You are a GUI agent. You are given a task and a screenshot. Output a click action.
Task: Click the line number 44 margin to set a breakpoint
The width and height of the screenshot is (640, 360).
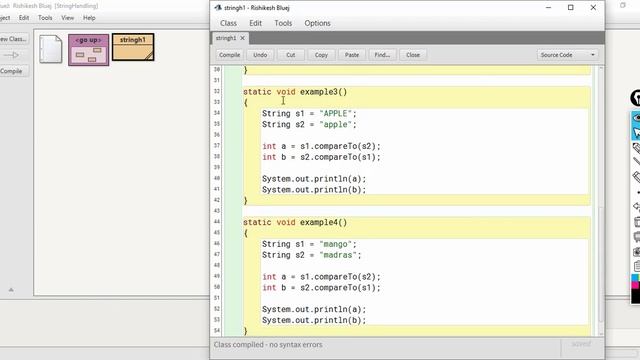pyautogui.click(x=217, y=222)
